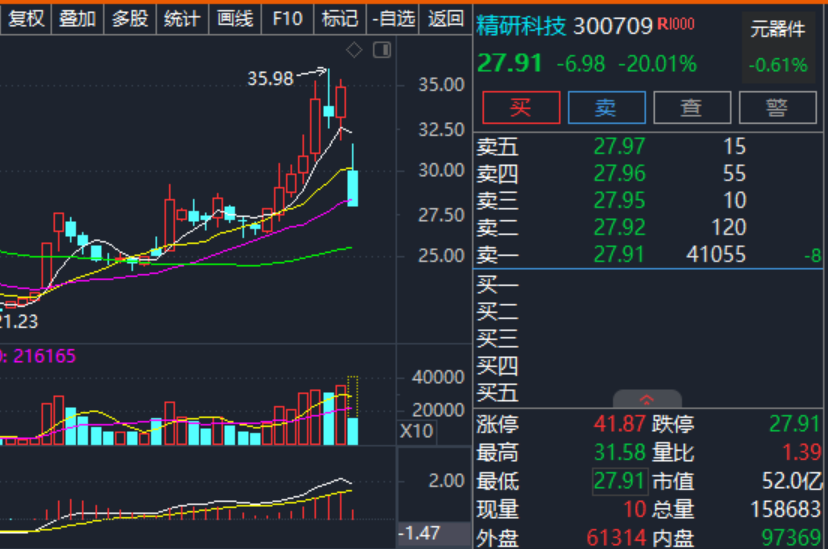The height and width of the screenshot is (549, 828).
Task: Click 现量 value 10
Action: pyautogui.click(x=635, y=509)
